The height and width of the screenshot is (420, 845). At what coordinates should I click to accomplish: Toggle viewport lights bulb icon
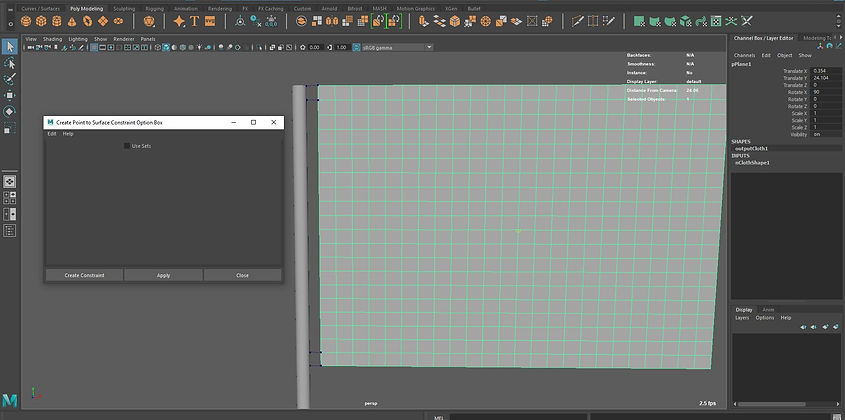[x=199, y=47]
